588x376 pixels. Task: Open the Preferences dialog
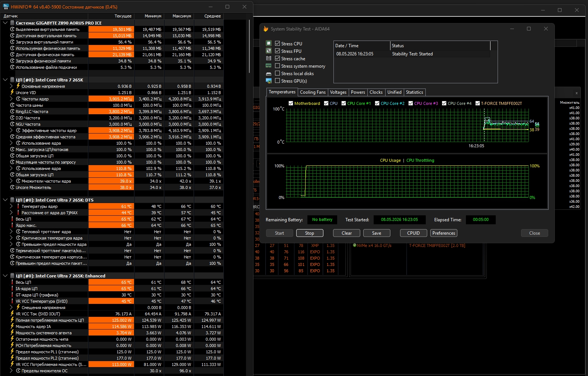[444, 233]
